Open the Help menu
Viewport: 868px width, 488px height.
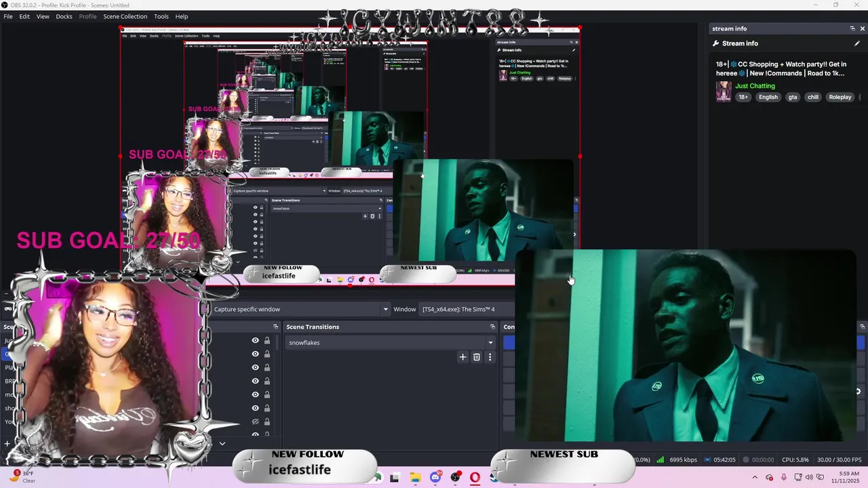(182, 16)
